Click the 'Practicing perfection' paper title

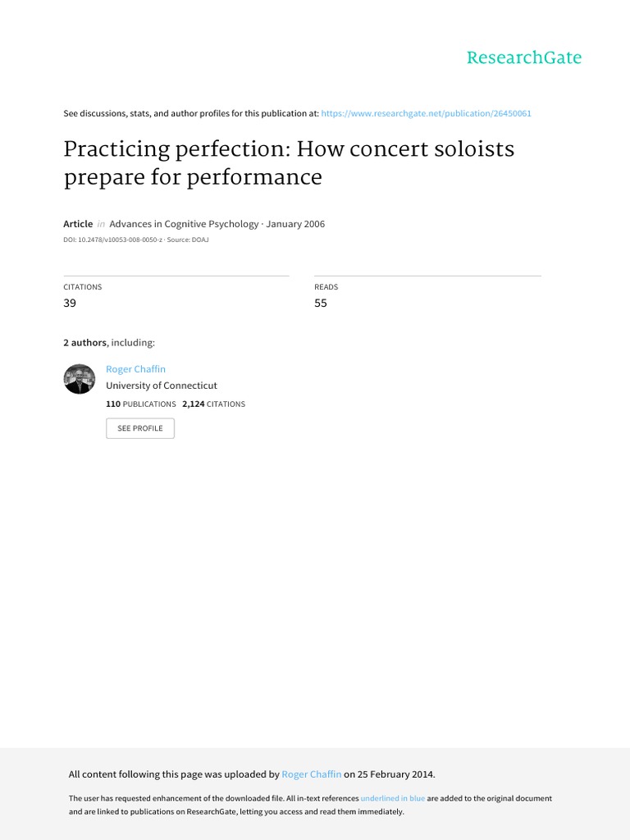coord(289,162)
